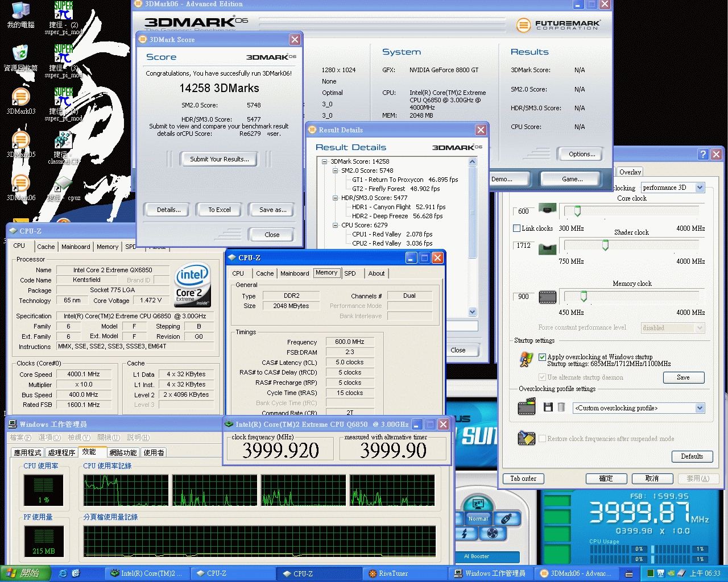728x582 pixels.
Task: Click the Defaults button in RivaTuner
Action: (692, 456)
